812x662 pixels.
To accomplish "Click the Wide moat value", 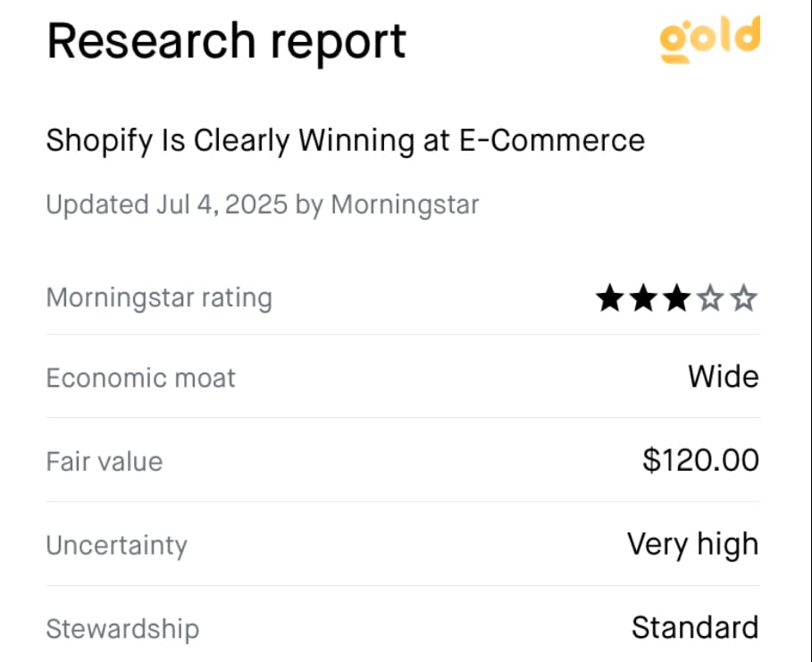I will (x=724, y=377).
